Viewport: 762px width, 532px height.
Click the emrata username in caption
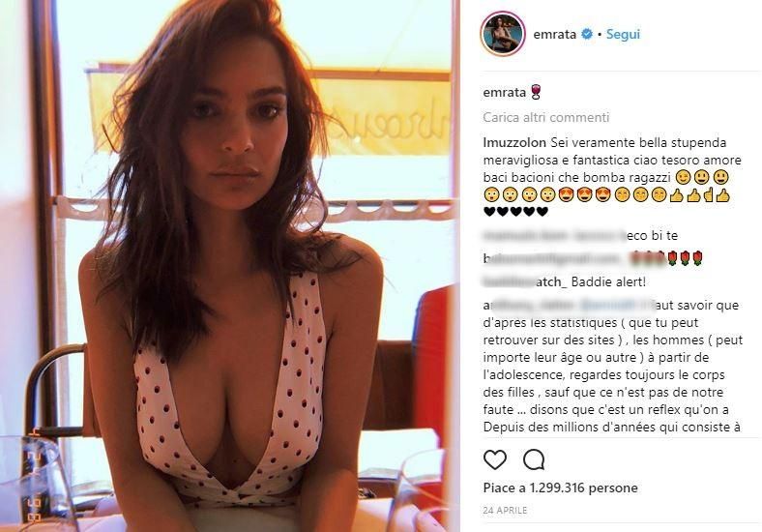point(505,93)
